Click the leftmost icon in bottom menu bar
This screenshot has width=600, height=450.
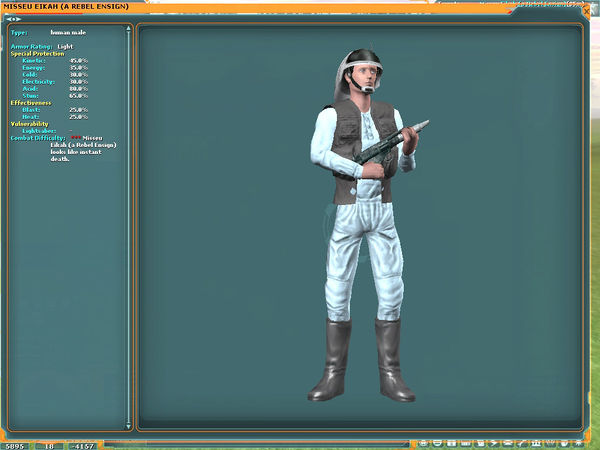click(x=425, y=442)
